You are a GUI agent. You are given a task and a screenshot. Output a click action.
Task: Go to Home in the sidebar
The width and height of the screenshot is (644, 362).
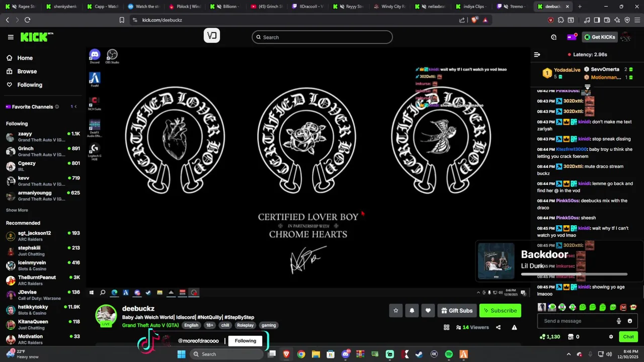(25, 58)
